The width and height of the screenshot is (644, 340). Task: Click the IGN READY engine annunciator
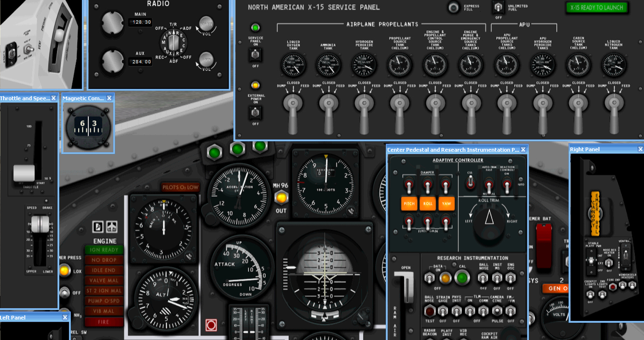104,250
